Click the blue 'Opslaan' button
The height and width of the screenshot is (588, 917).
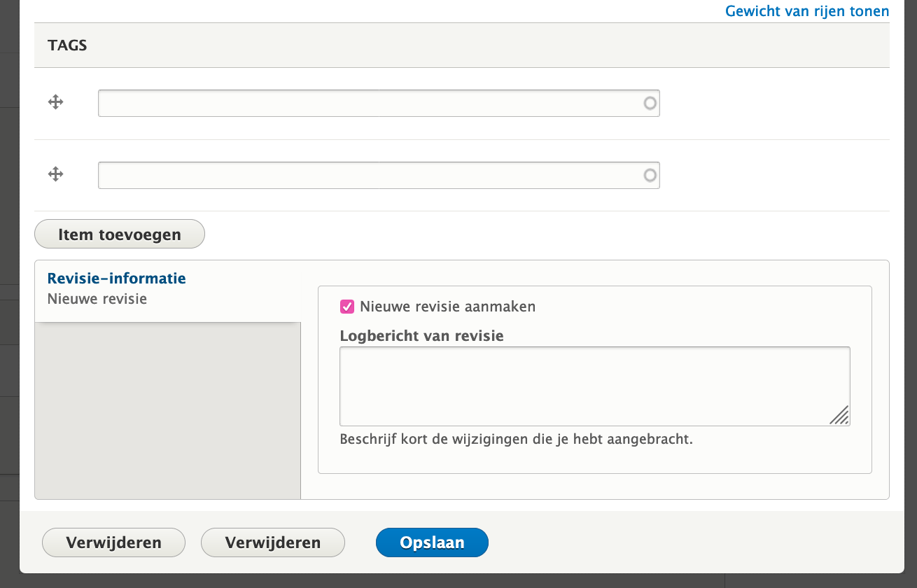(432, 542)
